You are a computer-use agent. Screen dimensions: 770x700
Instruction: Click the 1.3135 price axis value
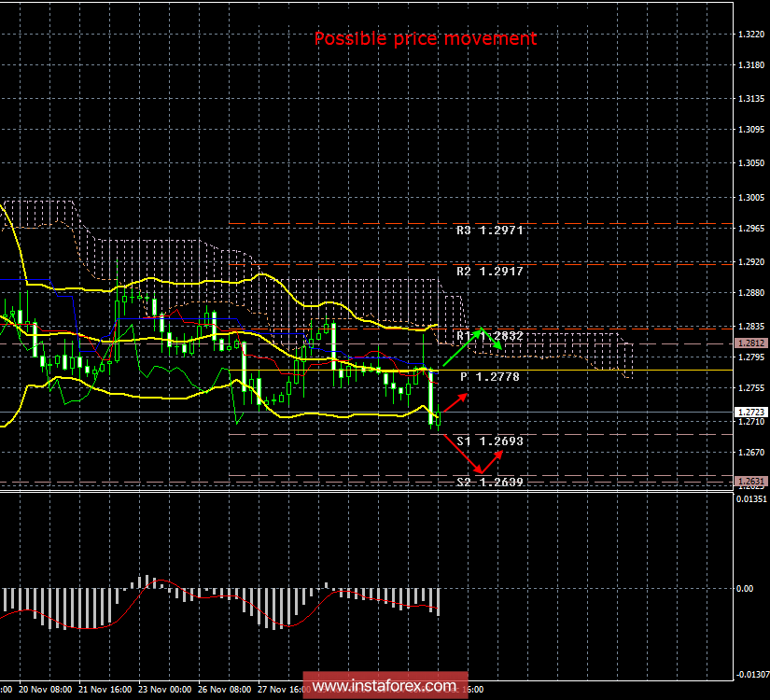(x=751, y=99)
